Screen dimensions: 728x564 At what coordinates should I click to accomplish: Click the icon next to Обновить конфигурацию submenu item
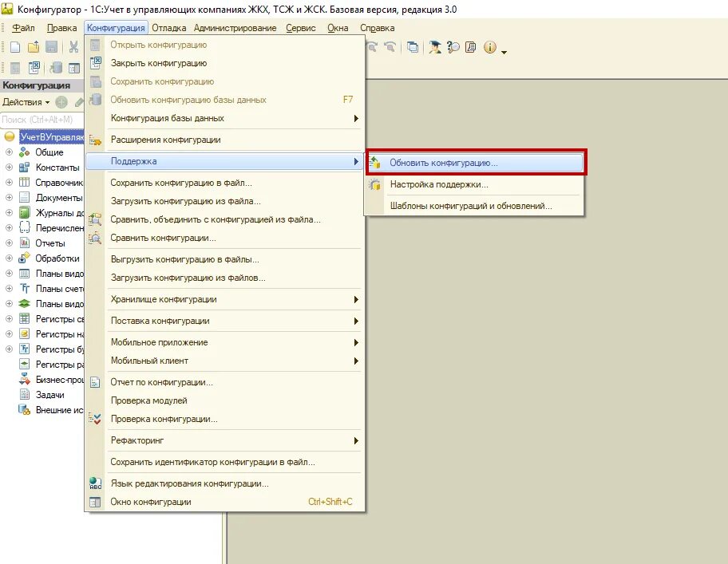pyautogui.click(x=374, y=163)
